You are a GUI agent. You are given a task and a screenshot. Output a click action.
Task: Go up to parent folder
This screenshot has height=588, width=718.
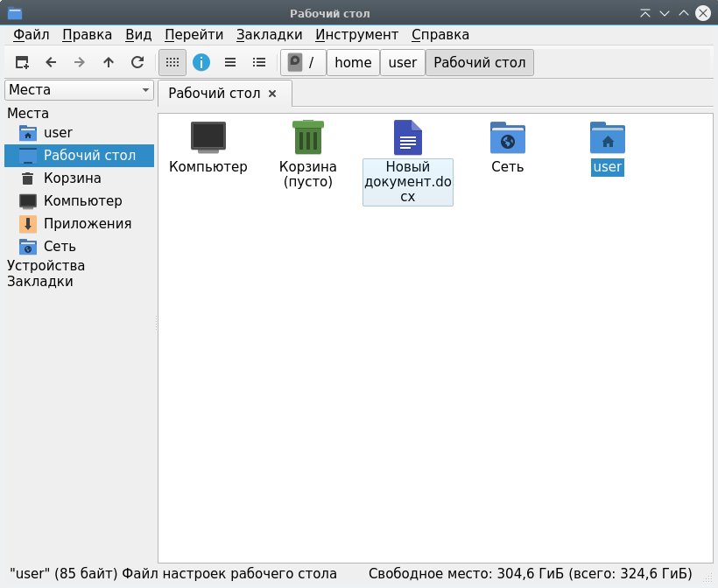pos(109,62)
